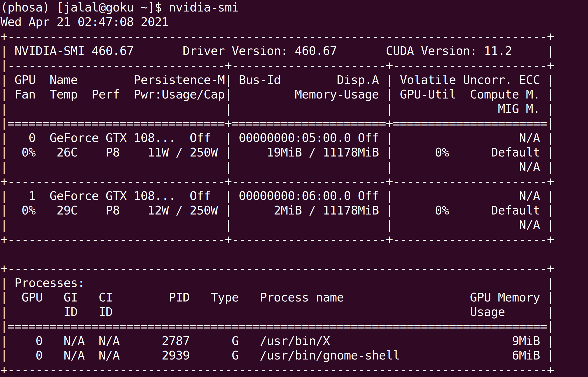Click the /usr/bin/gnome-shell process name
This screenshot has width=588, height=377.
click(330, 355)
